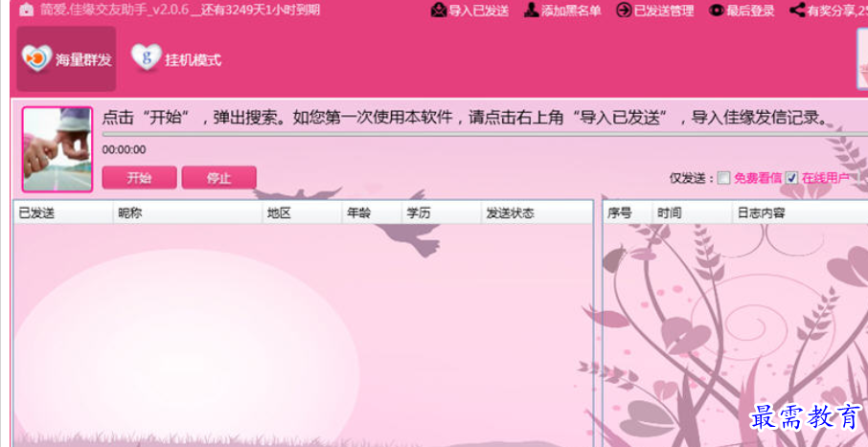The width and height of the screenshot is (868, 447).
Task: Open 已发送管理 from top menu
Action: tap(655, 10)
